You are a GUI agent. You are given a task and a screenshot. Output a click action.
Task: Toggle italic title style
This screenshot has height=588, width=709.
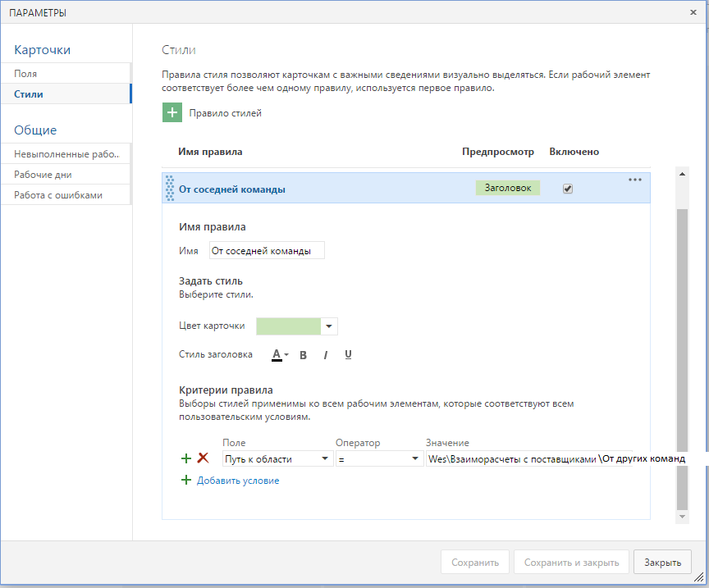click(326, 355)
